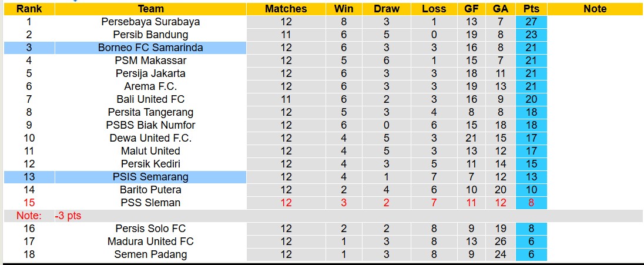644x265 pixels.
Task: Select Bali United FC in the table
Action: (150, 99)
